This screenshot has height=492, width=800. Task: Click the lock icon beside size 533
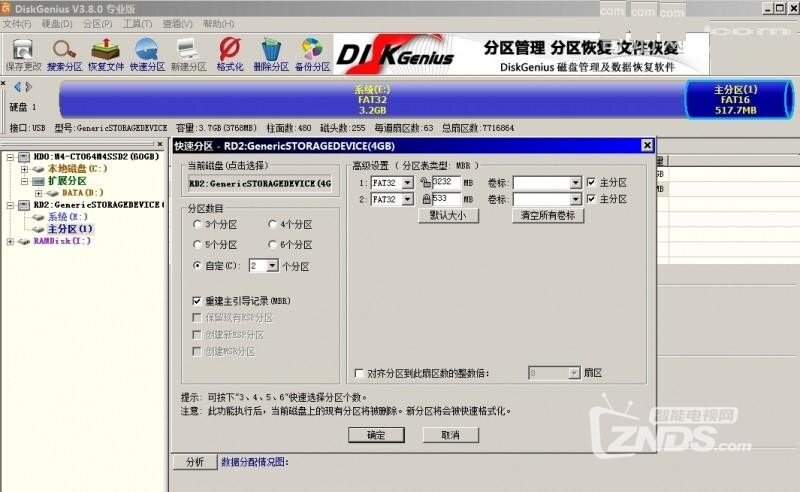[427, 199]
